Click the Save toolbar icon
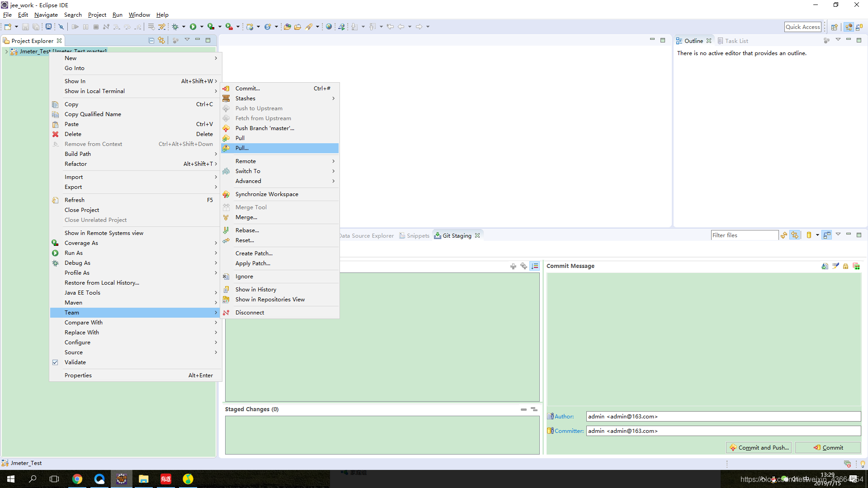 25,27
